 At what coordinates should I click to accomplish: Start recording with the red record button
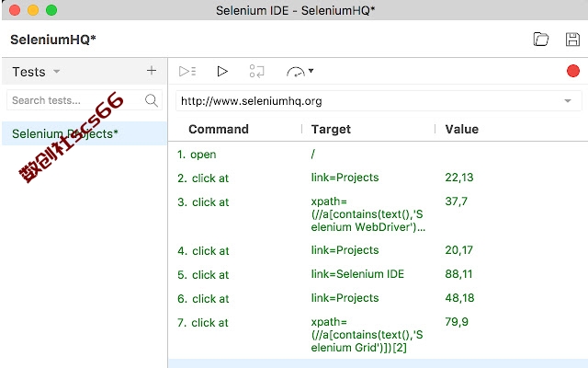tap(573, 71)
